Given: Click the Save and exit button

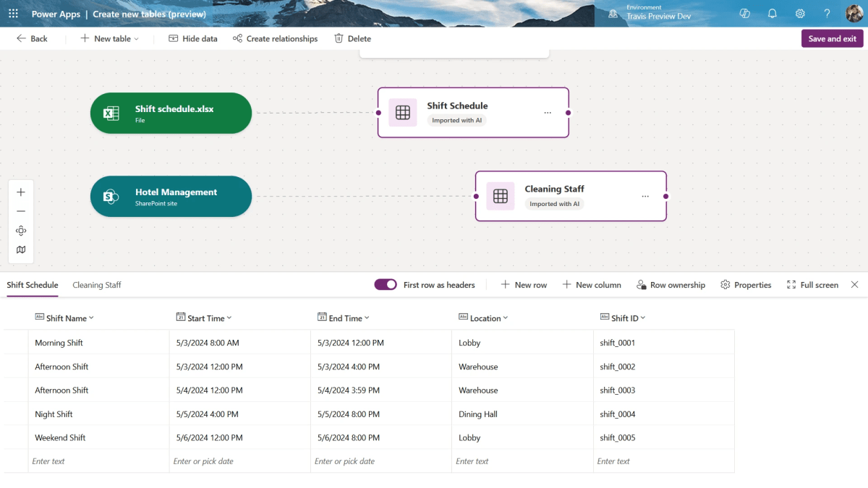Looking at the screenshot, I should tap(832, 38).
